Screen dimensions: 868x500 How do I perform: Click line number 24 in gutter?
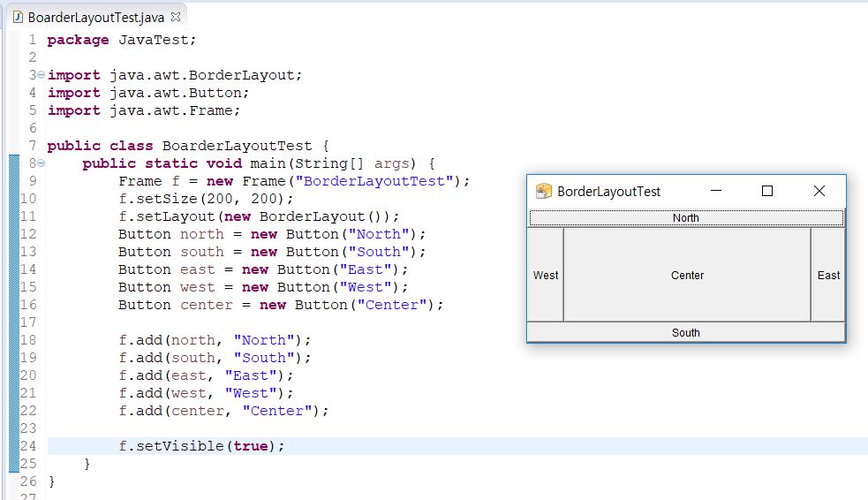pyautogui.click(x=28, y=446)
